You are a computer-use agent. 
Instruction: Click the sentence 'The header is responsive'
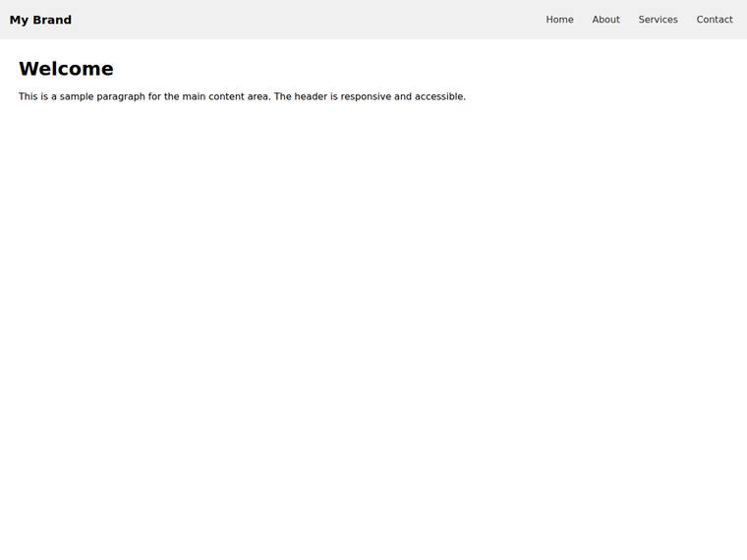pyautogui.click(x=370, y=96)
